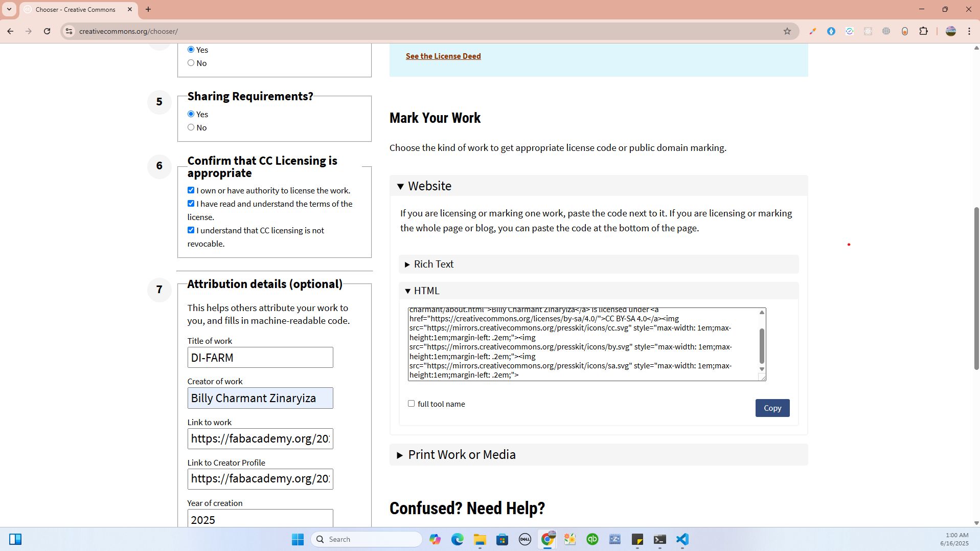980x551 pixels.
Task: Uncheck 'CC licensing is not revocable' checkbox
Action: click(191, 230)
